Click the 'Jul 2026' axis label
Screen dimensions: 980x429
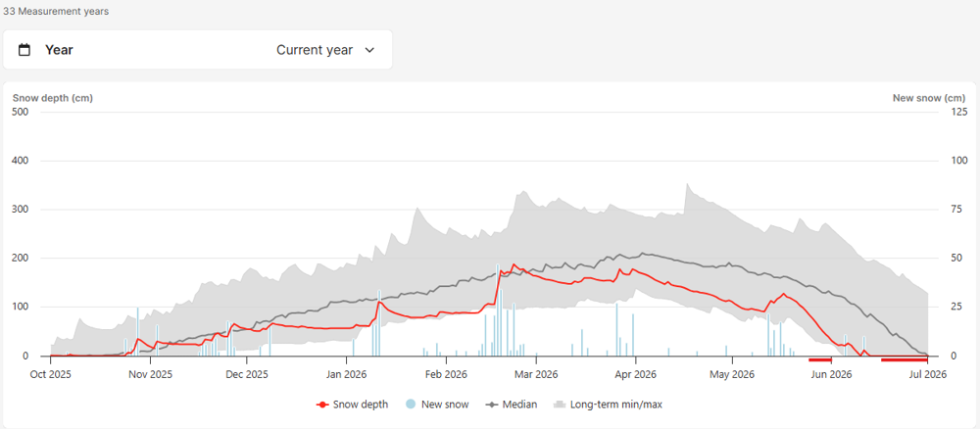point(927,375)
